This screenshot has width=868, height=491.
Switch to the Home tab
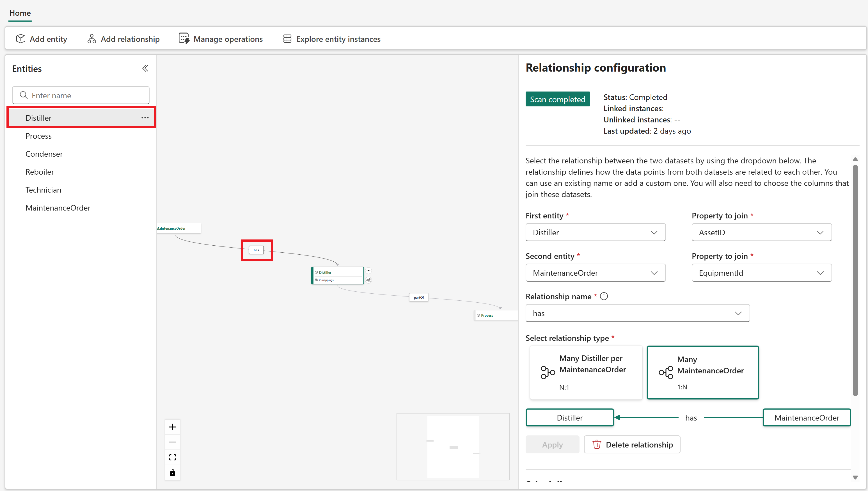coord(20,13)
